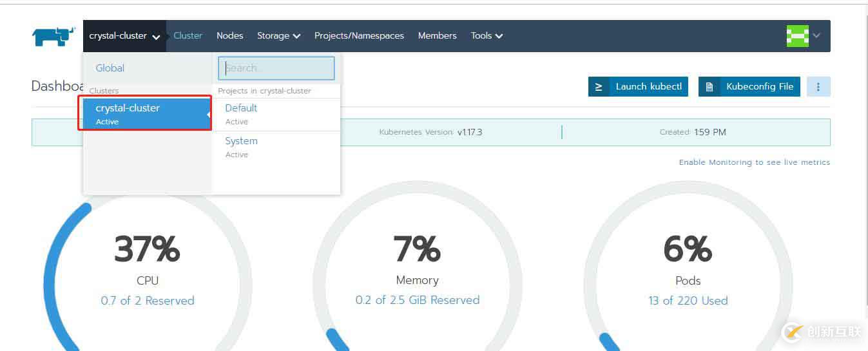Click the 37% CPU gauge value

tap(147, 249)
